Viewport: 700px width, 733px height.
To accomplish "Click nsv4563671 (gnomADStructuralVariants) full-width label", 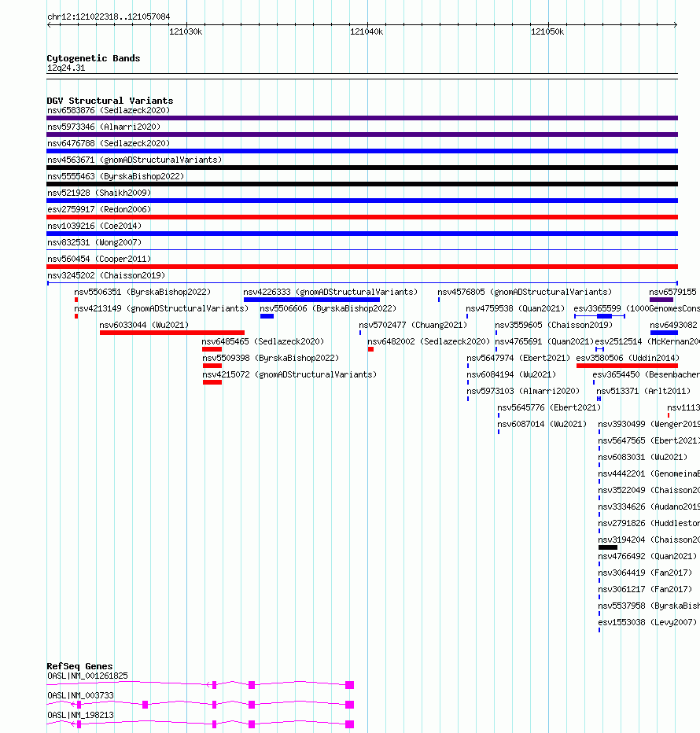I will tap(134, 160).
